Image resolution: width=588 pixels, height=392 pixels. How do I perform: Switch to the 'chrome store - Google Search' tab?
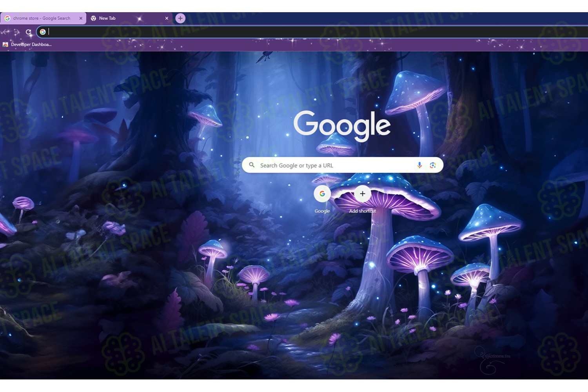coord(43,18)
